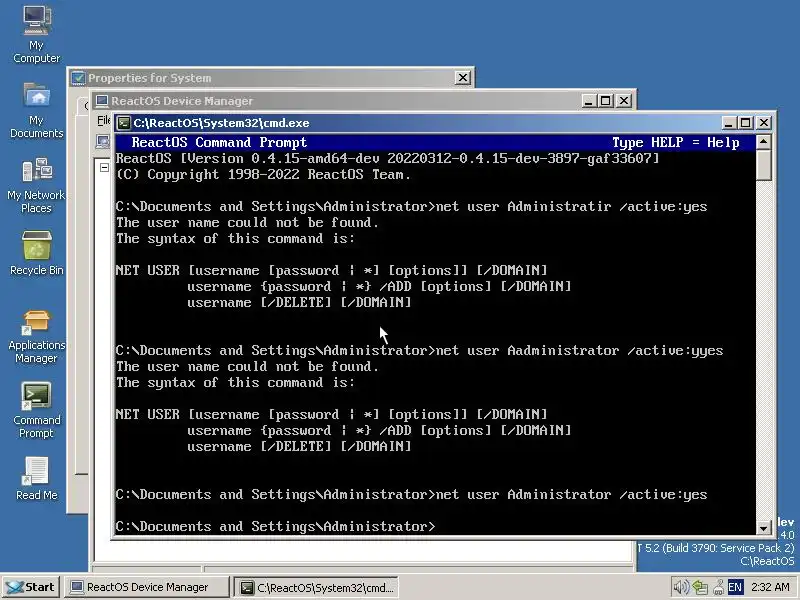Click Device Manager title bar icon
800x600 pixels.
102,101
